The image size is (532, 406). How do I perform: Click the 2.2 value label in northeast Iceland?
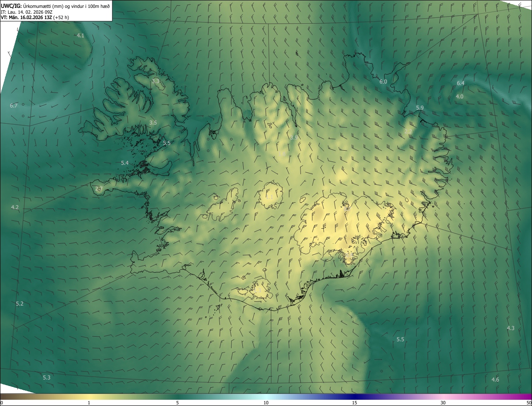[409, 132]
